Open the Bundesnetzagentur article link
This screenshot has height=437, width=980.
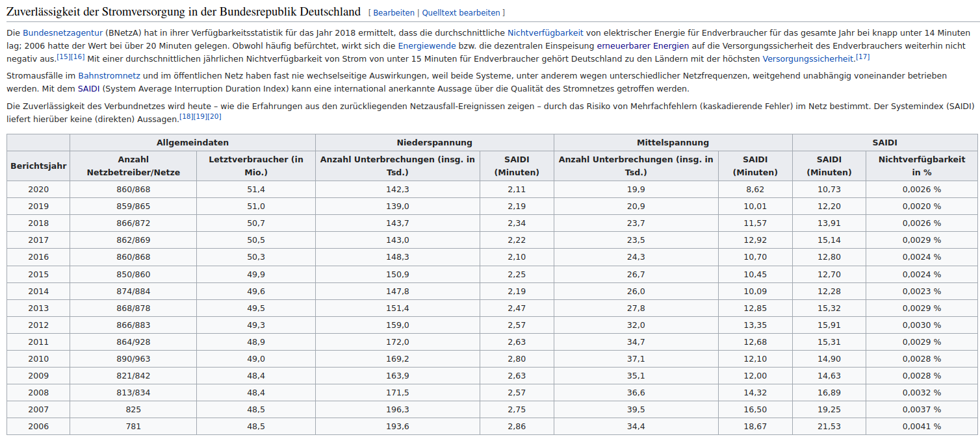(62, 32)
